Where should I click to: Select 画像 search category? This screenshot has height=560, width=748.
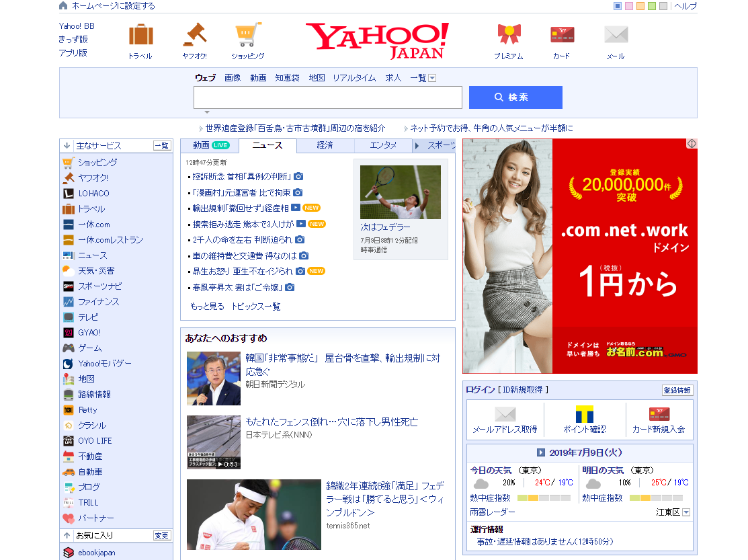coord(233,78)
